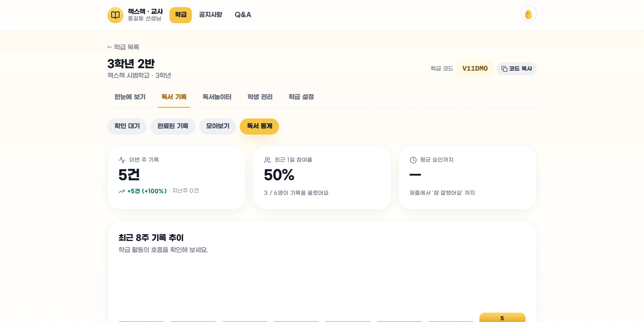The image size is (644, 322).
Task: Switch to the 한눈에 보기 tab
Action: [130, 97]
